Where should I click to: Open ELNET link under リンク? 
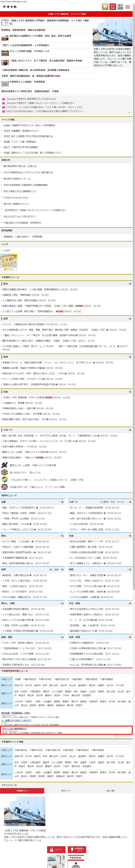pos(7,250)
